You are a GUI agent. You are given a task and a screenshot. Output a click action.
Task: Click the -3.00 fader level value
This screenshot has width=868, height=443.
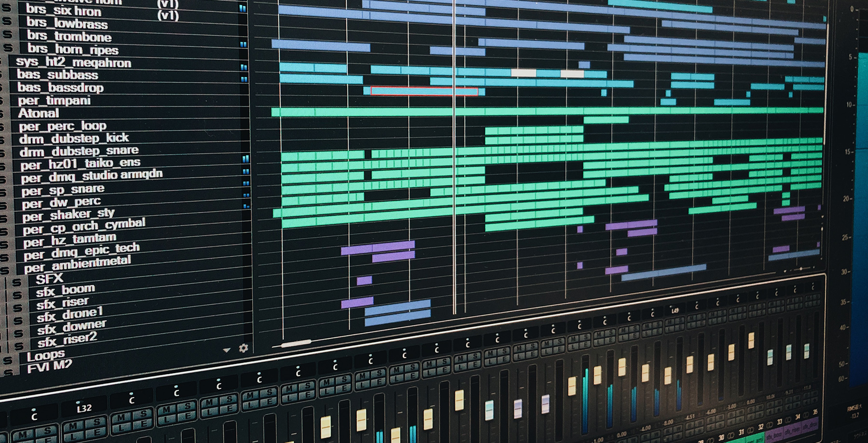[x=732, y=407]
